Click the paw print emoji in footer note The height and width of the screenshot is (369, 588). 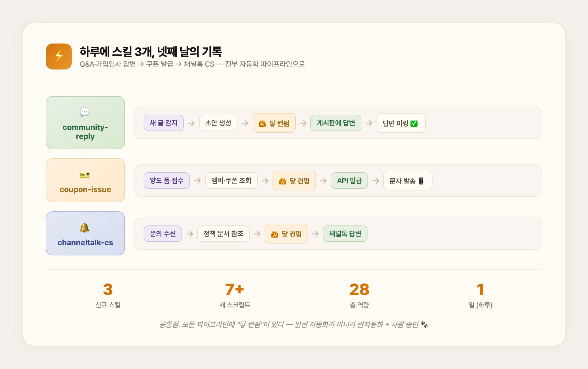pyautogui.click(x=425, y=325)
